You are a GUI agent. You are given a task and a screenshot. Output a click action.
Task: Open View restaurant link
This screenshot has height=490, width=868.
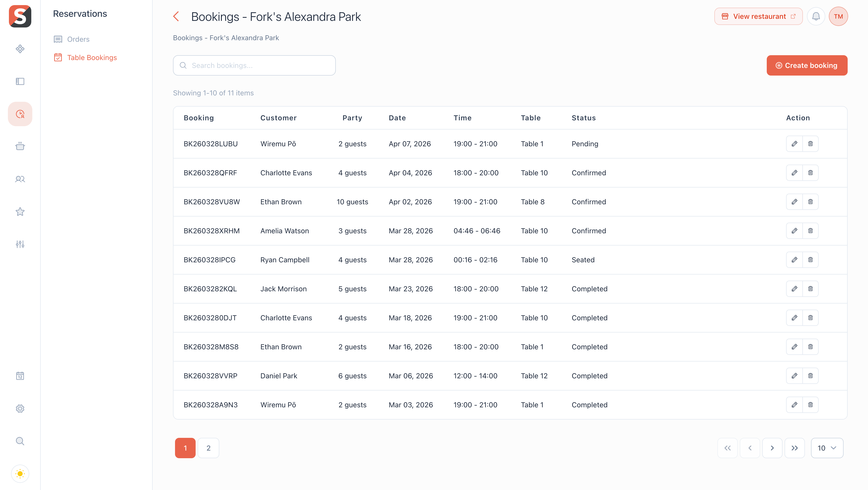[x=759, y=16]
